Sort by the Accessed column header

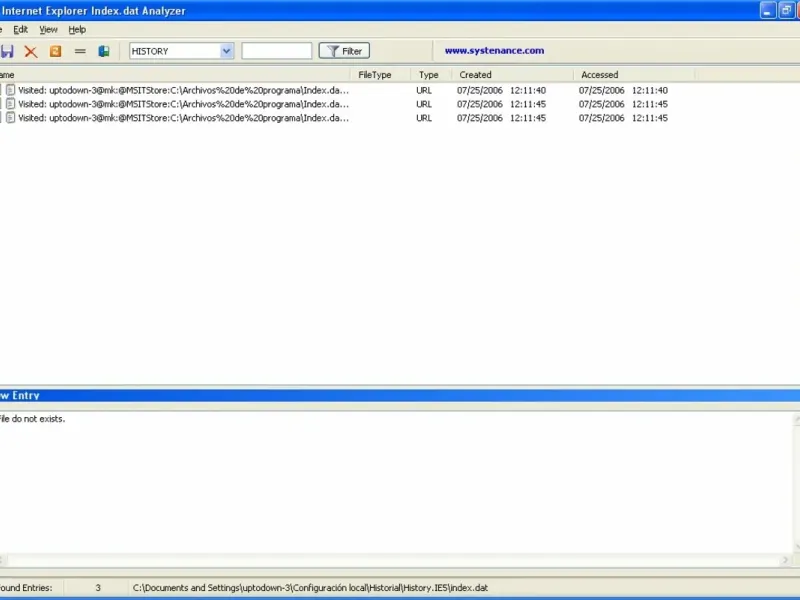634,74
